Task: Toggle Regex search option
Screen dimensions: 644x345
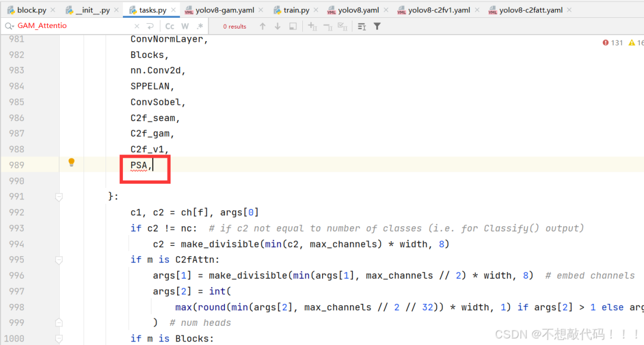Action: (x=200, y=26)
